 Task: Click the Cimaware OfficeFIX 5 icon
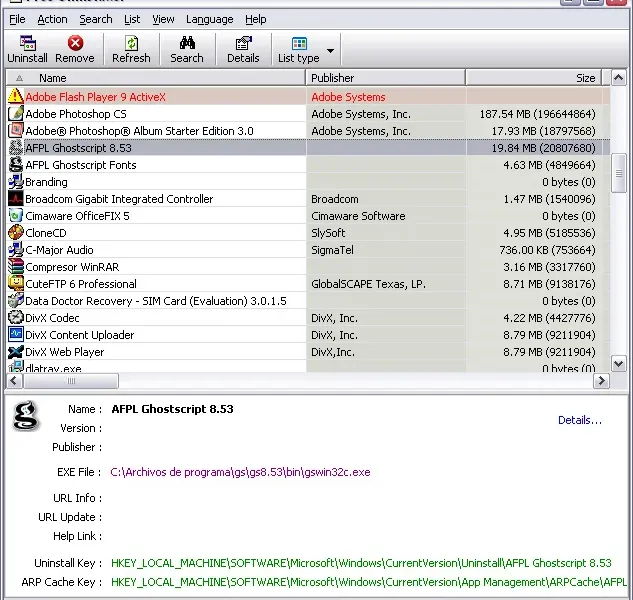(16, 215)
